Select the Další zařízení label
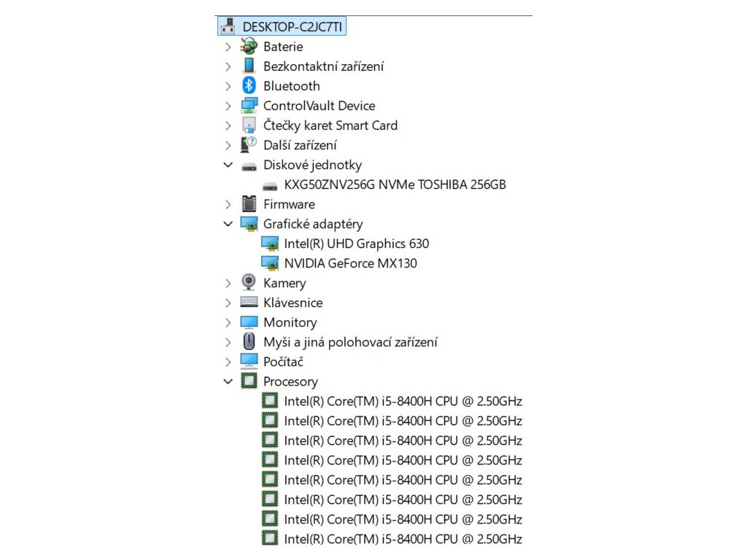Viewport: 747px width, 560px height. click(x=300, y=145)
